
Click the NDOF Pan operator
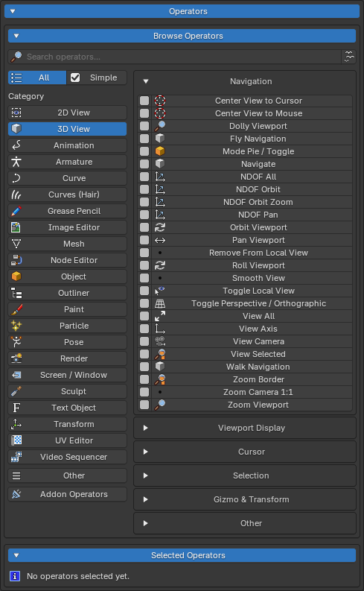[252, 215]
